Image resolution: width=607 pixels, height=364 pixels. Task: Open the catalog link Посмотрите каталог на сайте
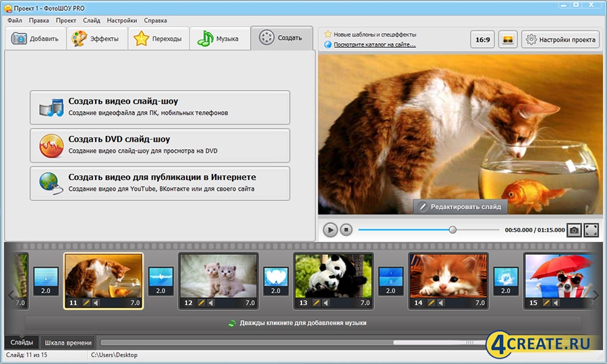coord(375,45)
